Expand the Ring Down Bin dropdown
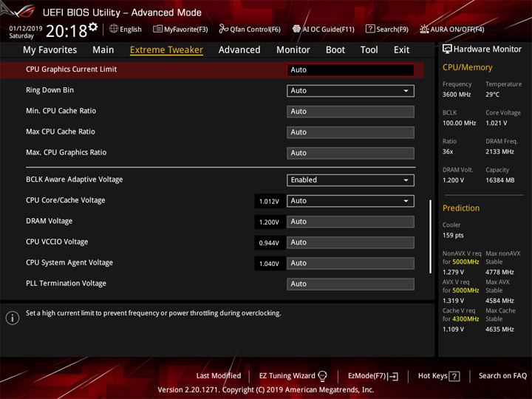Image resolution: width=532 pixels, height=399 pixels. (350, 91)
